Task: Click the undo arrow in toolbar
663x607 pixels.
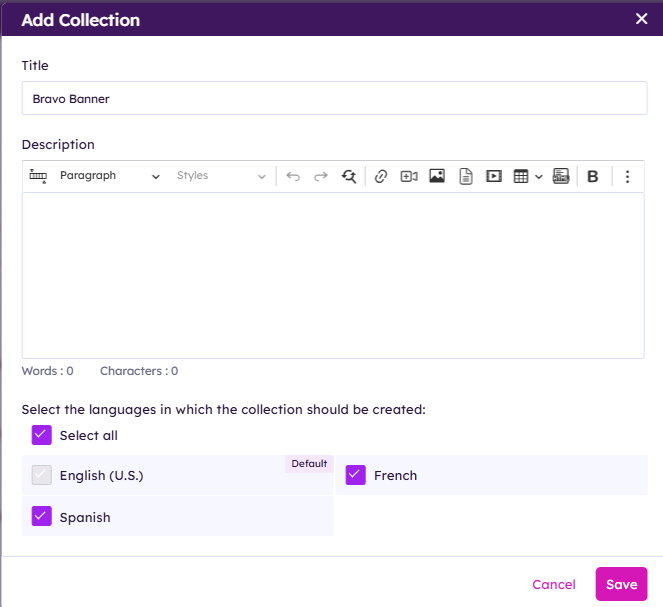Action: tap(293, 176)
